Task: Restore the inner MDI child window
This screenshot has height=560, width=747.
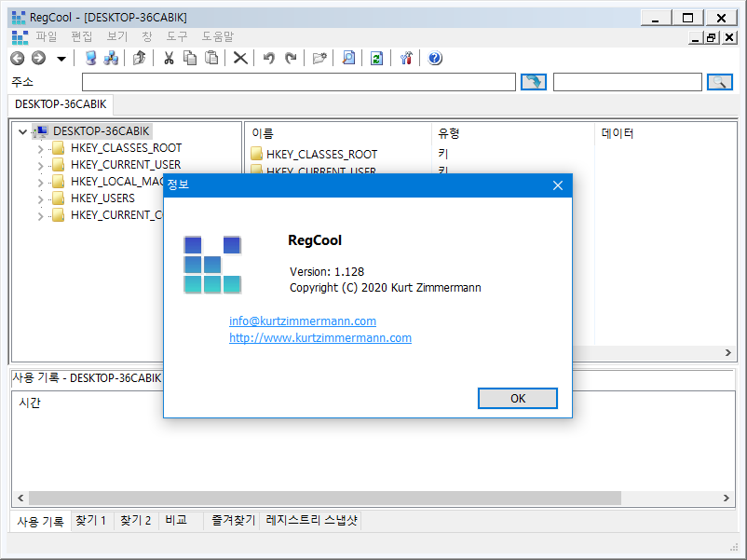Action: pyautogui.click(x=712, y=37)
